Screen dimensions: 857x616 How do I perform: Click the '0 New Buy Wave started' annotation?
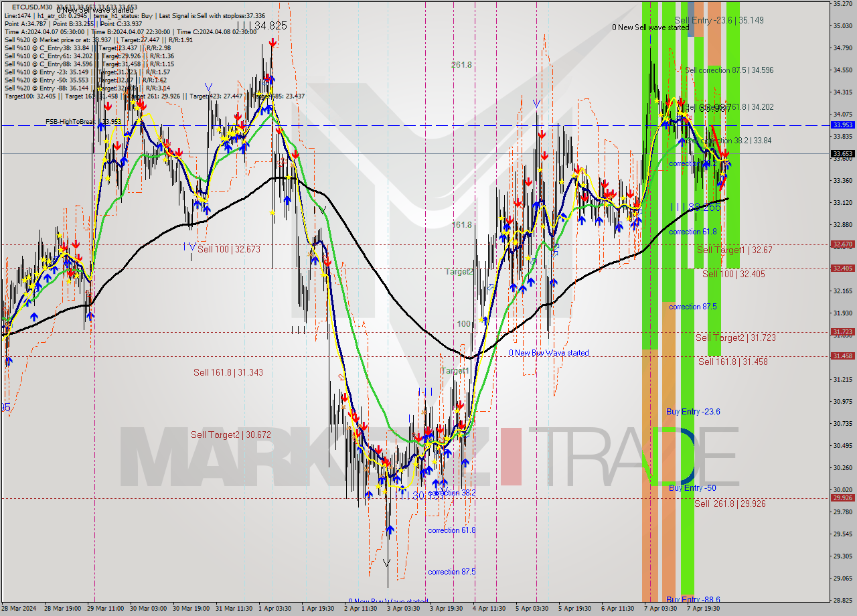(x=549, y=353)
